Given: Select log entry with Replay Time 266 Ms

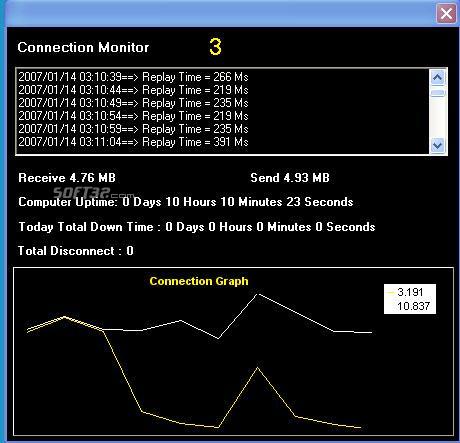Looking at the screenshot, I should tap(133, 77).
